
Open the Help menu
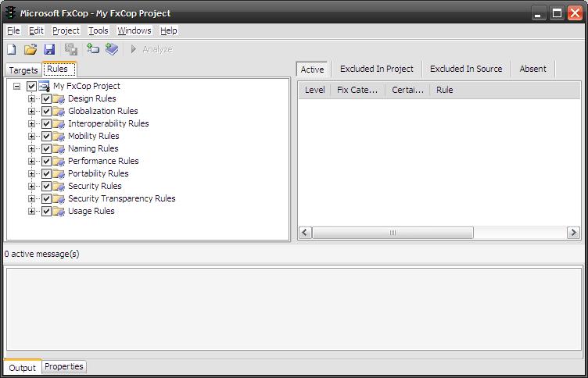click(169, 30)
